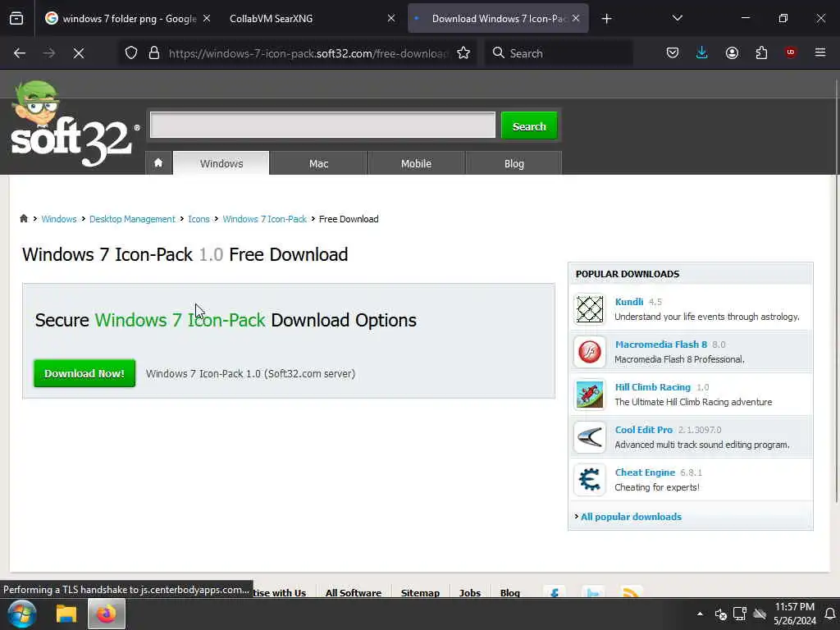Click Firefox icon in taskbar
The width and height of the screenshot is (840, 630).
coord(106,614)
